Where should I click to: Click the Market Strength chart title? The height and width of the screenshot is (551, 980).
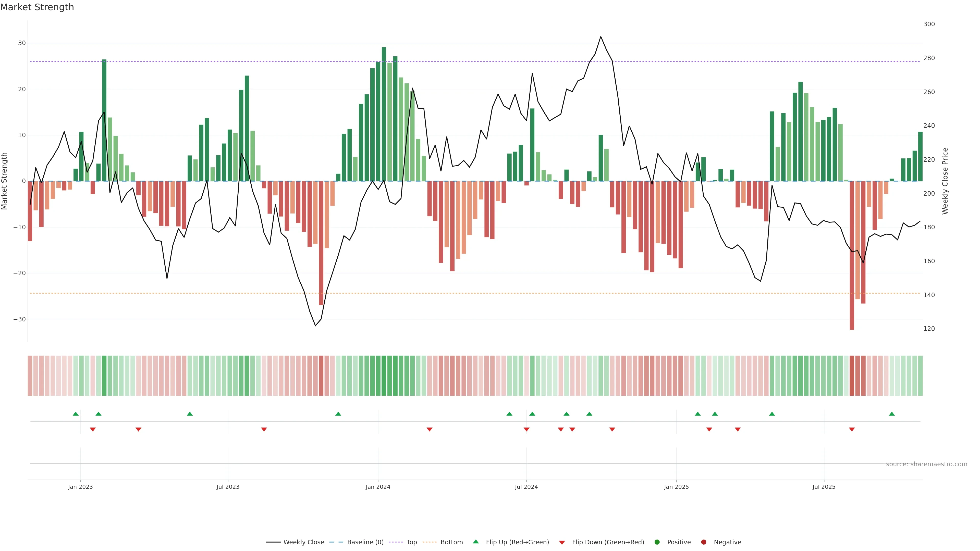click(37, 7)
